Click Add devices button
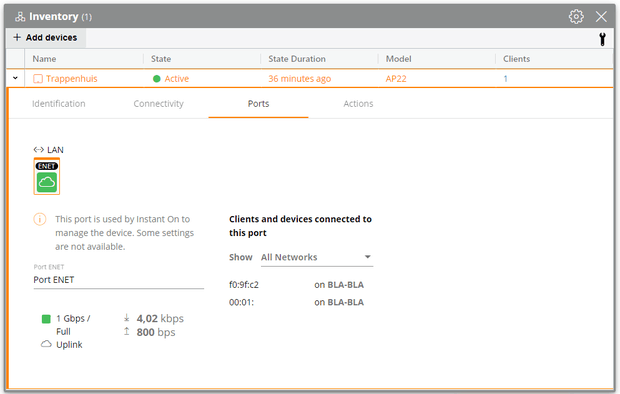This screenshot has width=620, height=394. pos(45,38)
